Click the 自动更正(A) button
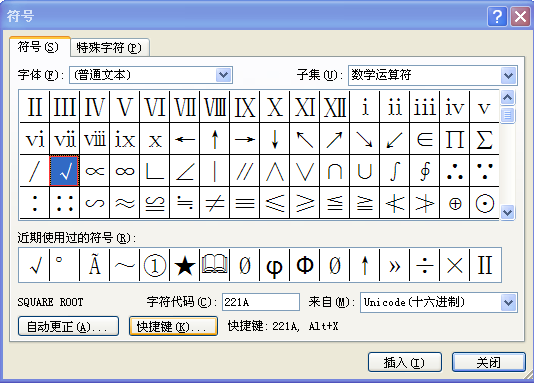 [68, 326]
